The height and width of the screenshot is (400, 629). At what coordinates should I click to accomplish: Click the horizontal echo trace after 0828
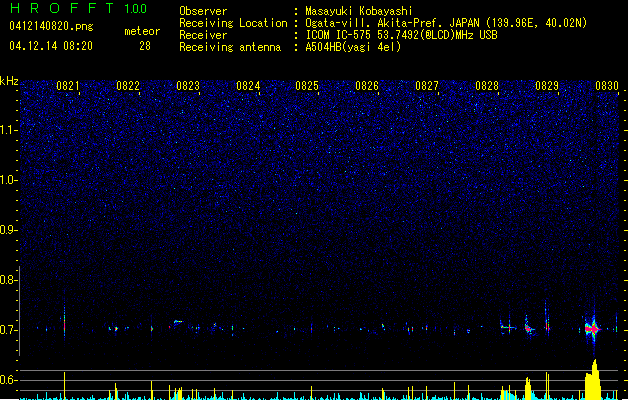pyautogui.click(x=508, y=327)
